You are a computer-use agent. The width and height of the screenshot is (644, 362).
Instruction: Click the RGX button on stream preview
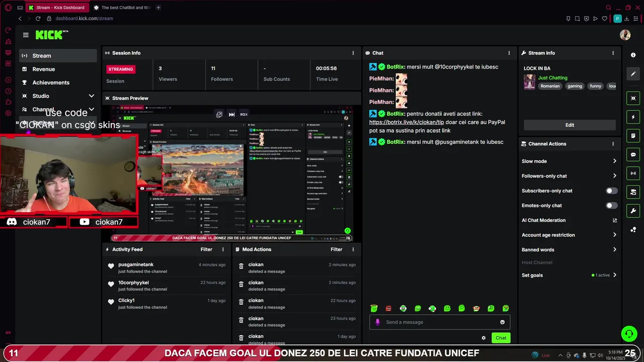pos(244,115)
